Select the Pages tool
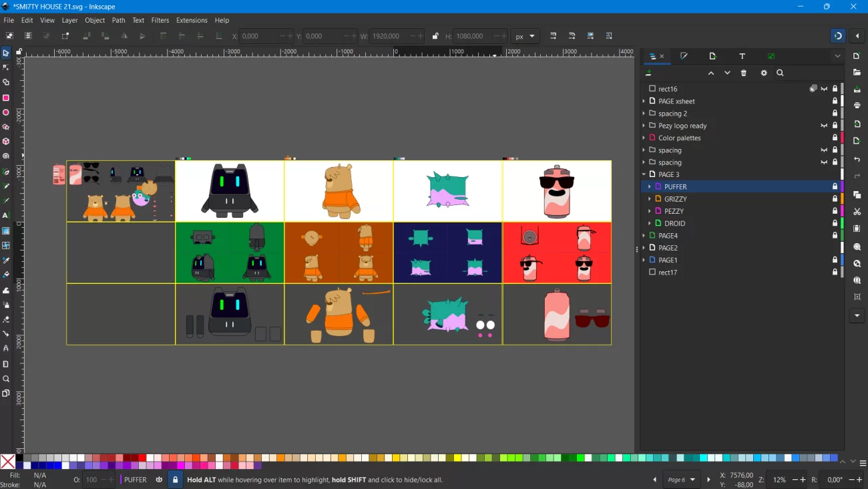Image resolution: width=868 pixels, height=489 pixels. 6,393
